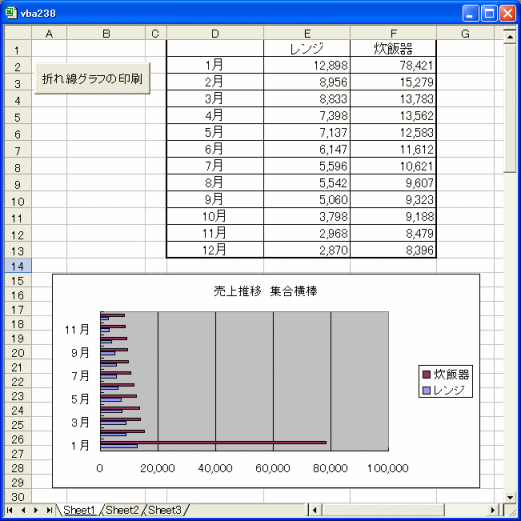Click the 11 月 category axis label
Screen dimensions: 521x521
click(77, 330)
